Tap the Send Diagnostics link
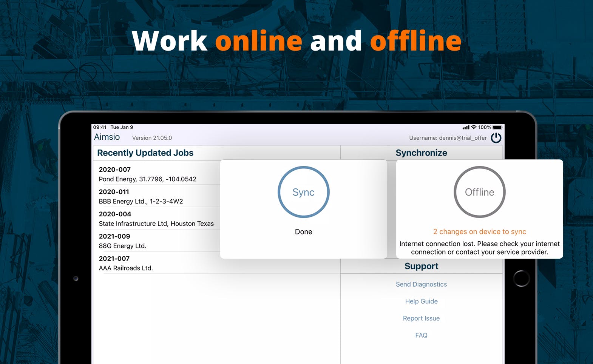This screenshot has height=364, width=593. pos(422,284)
